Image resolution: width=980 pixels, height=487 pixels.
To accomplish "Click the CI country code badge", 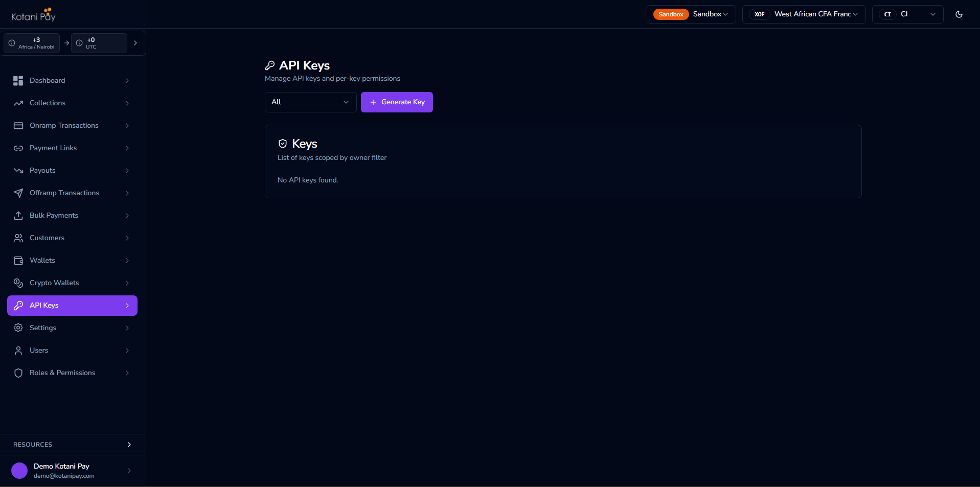I will click(887, 14).
